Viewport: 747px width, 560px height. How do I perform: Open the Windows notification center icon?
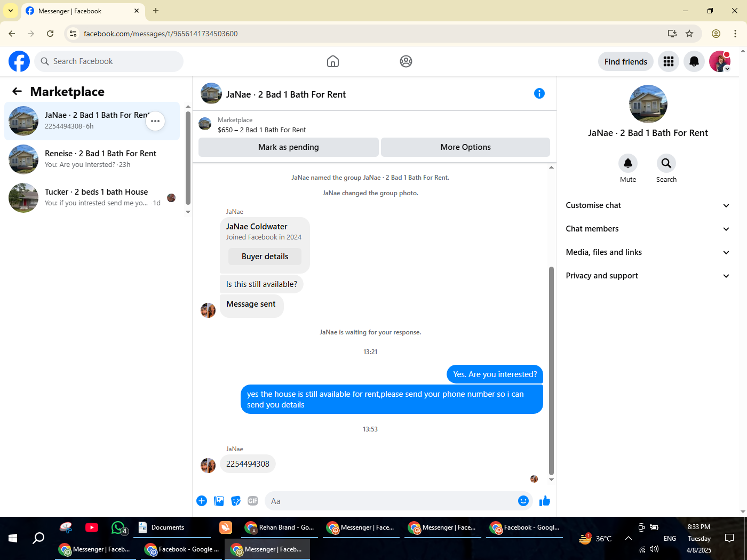(x=729, y=539)
